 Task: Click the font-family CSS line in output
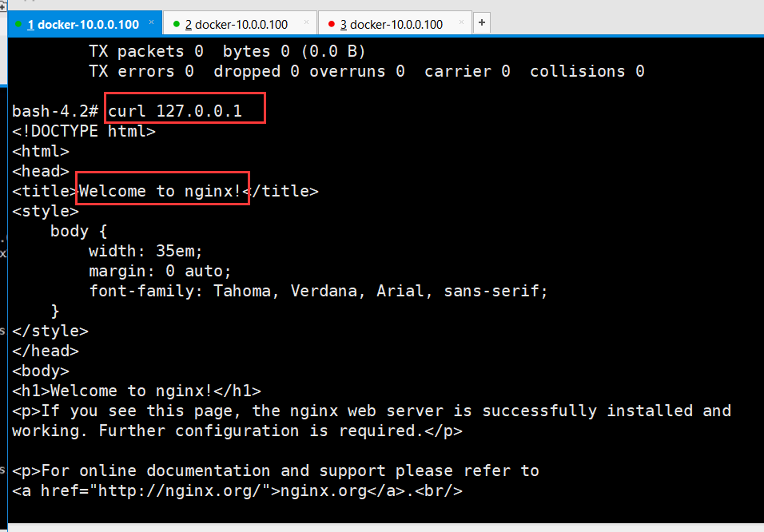318,291
